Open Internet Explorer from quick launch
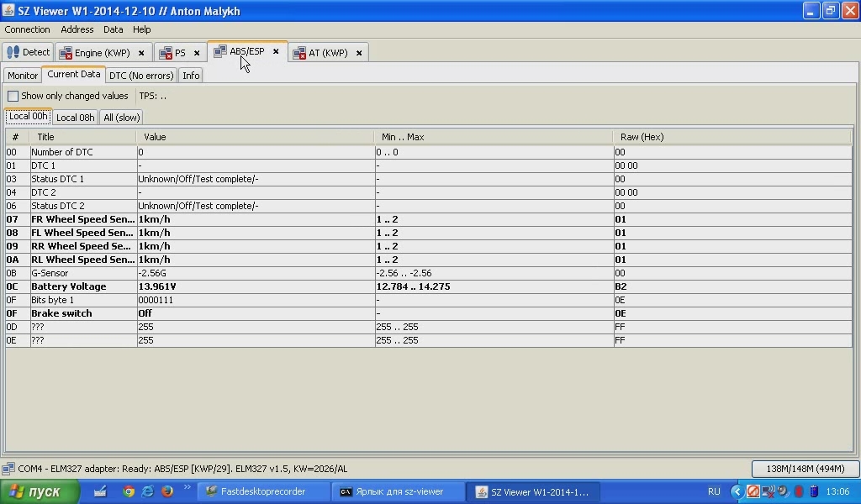Viewport: 861px width, 504px height. pyautogui.click(x=147, y=491)
